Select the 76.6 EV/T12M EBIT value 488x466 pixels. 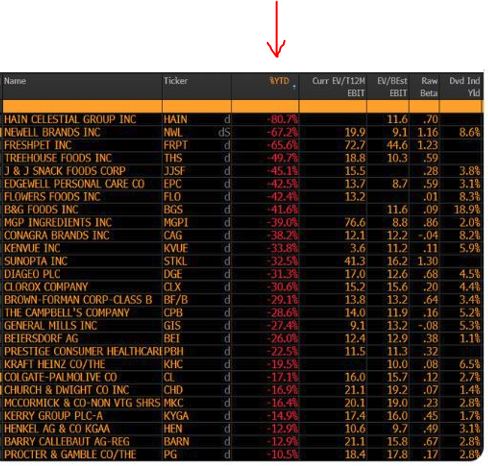[x=355, y=223]
